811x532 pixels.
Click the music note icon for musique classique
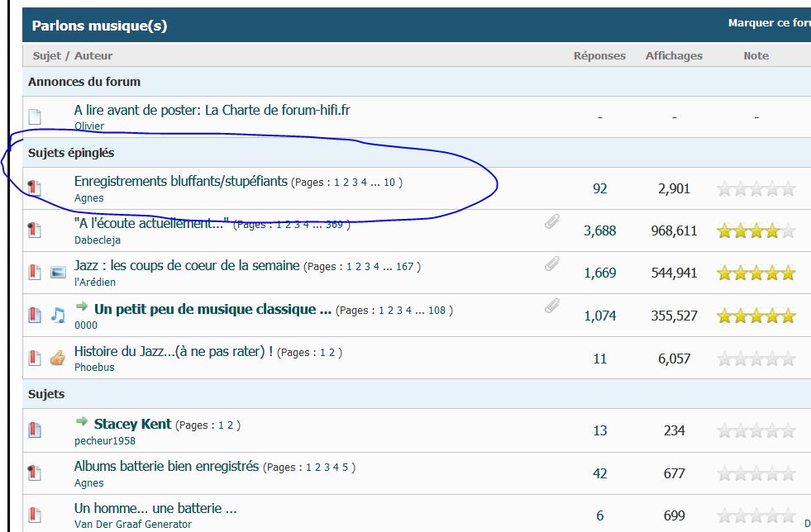tap(58, 315)
